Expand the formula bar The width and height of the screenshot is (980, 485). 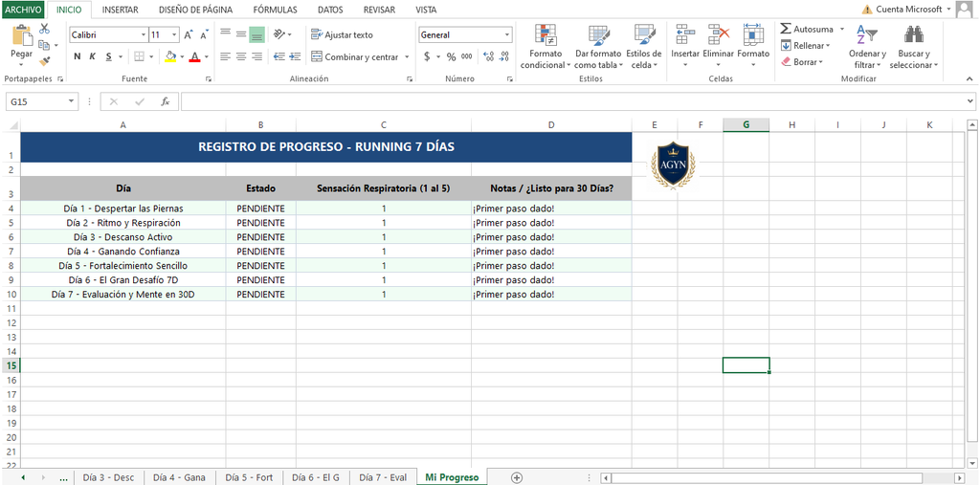(970, 101)
